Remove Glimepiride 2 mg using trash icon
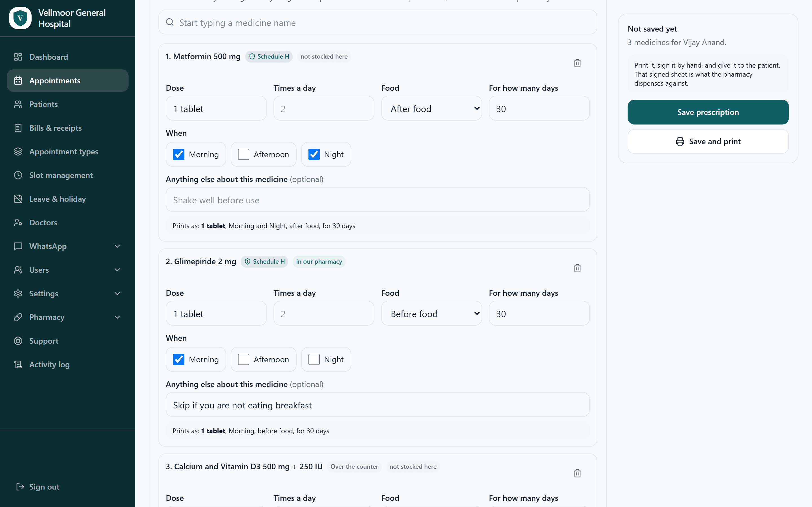This screenshot has width=812, height=507. (577, 268)
